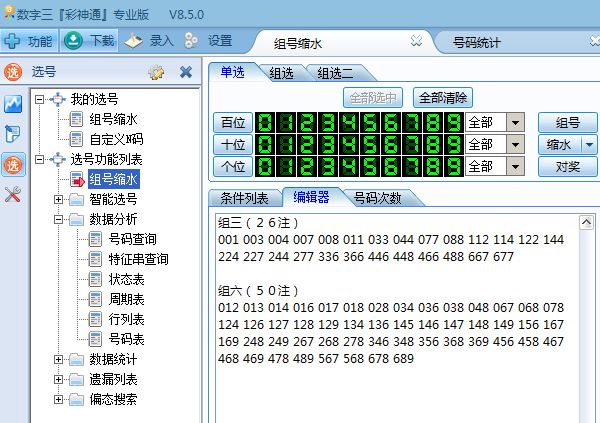This screenshot has height=423, width=600.
Task: Open the 功能 toolbar button
Action: click(29, 41)
